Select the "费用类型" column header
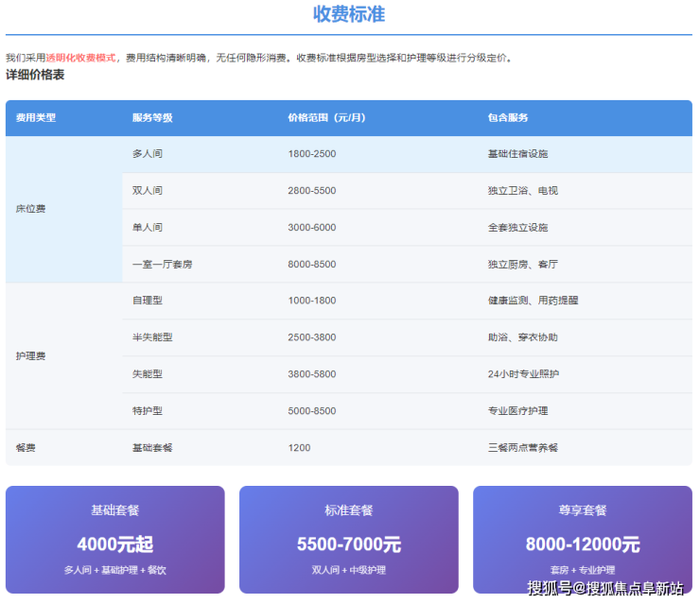This screenshot has height=604, width=700. (x=36, y=118)
